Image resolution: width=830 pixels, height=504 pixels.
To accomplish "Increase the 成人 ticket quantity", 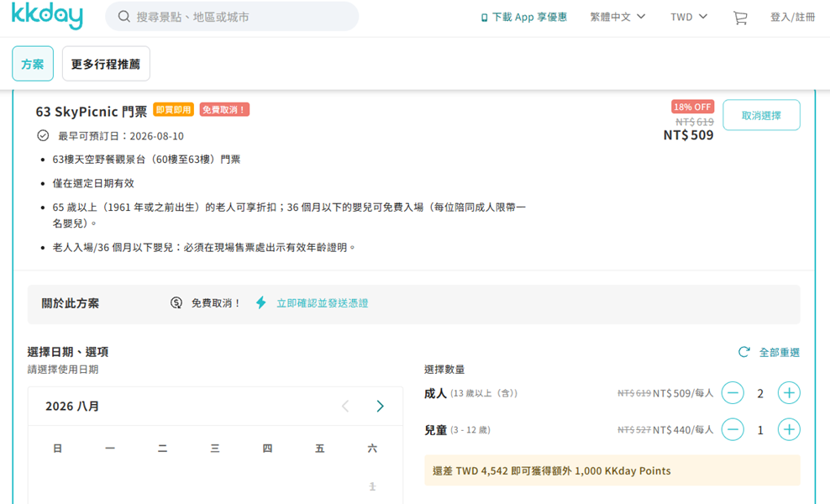I will click(789, 393).
